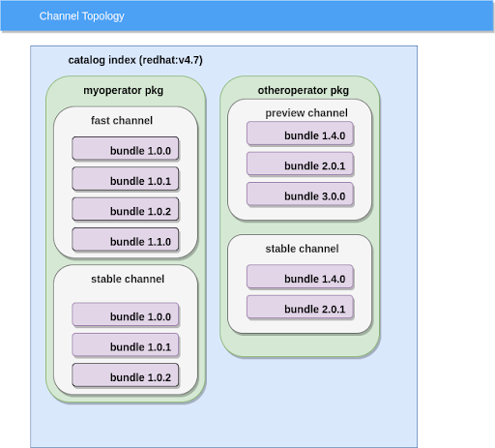Select bundle 1.0.0 in fast channel
The height and width of the screenshot is (448, 495).
[126, 148]
